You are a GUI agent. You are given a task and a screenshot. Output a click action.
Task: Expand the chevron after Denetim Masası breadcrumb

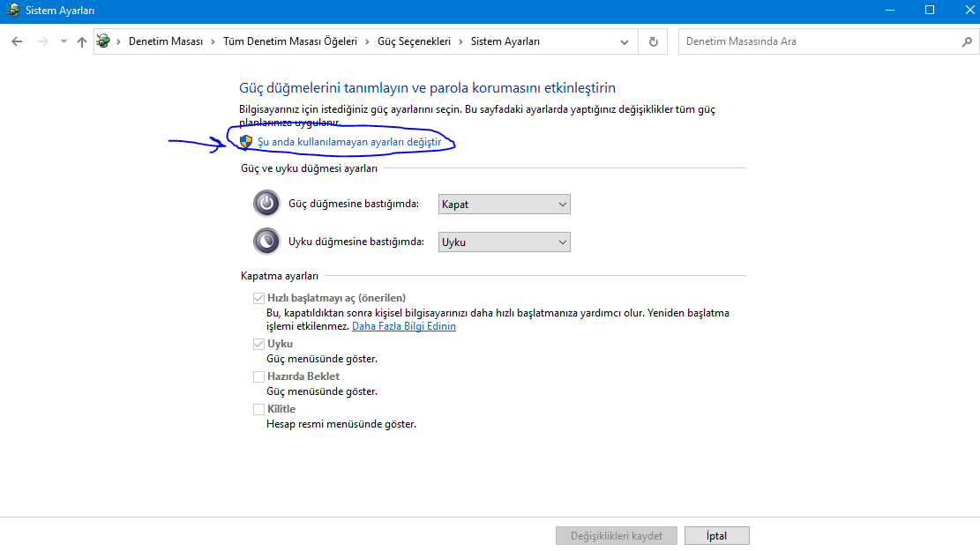click(213, 41)
